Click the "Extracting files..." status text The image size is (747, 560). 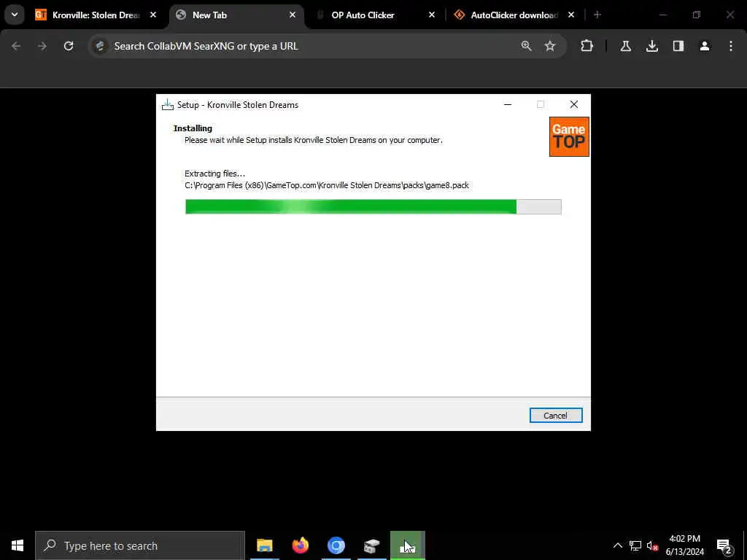pyautogui.click(x=215, y=174)
